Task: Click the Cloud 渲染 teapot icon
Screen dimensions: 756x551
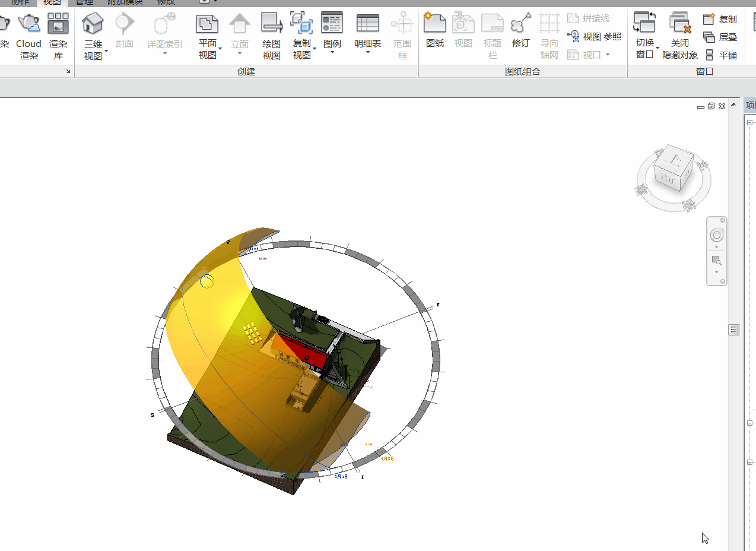Action: point(28,23)
